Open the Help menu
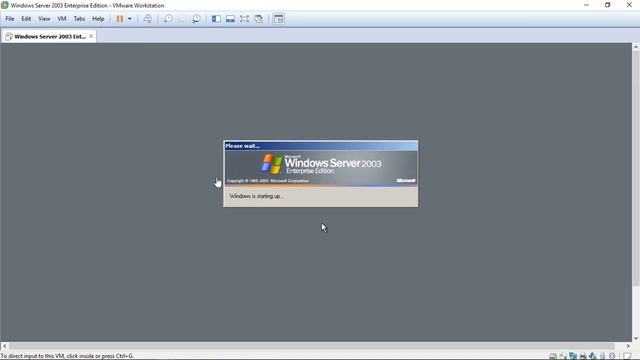Image resolution: width=640 pixels, height=360 pixels. [x=98, y=19]
